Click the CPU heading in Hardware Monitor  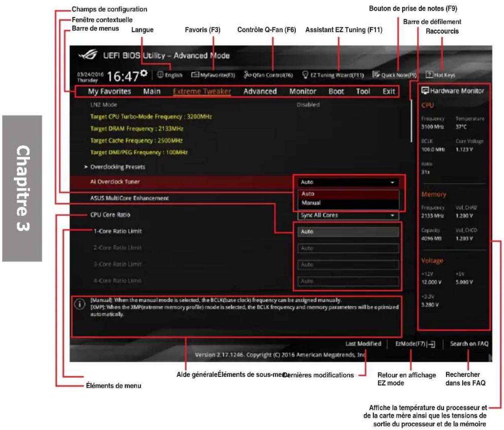tap(427, 105)
